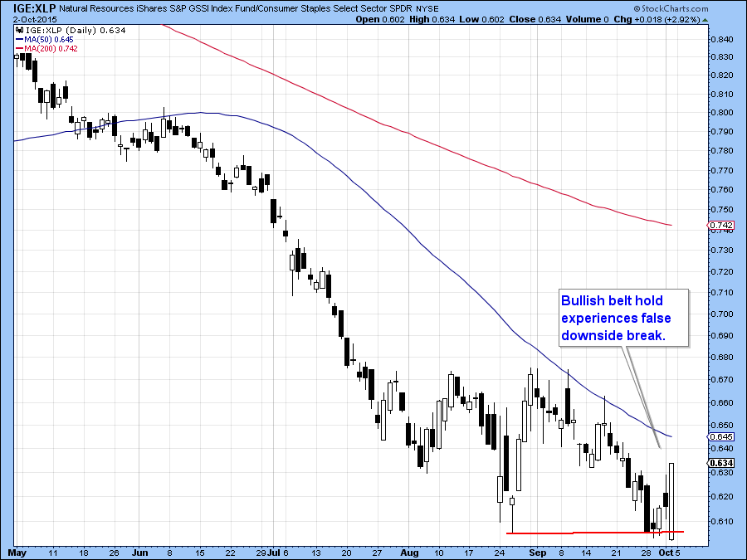The width and height of the screenshot is (747, 560).
Task: Click the black 0.634 last-price tag
Action: point(720,463)
